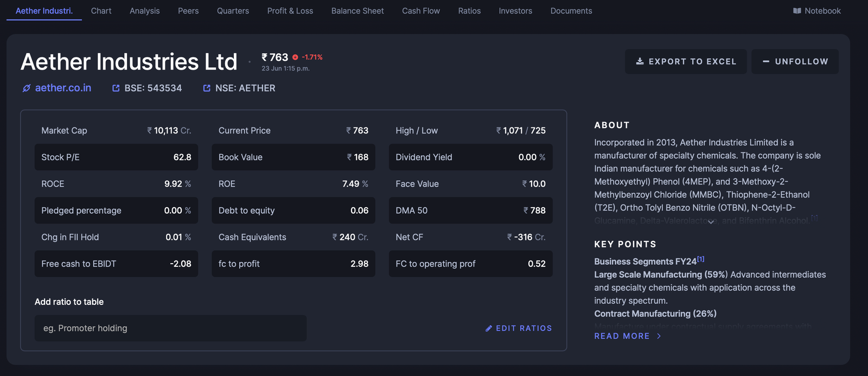The image size is (868, 376).
Task: Switch to the Balance Sheet tab
Action: click(358, 11)
